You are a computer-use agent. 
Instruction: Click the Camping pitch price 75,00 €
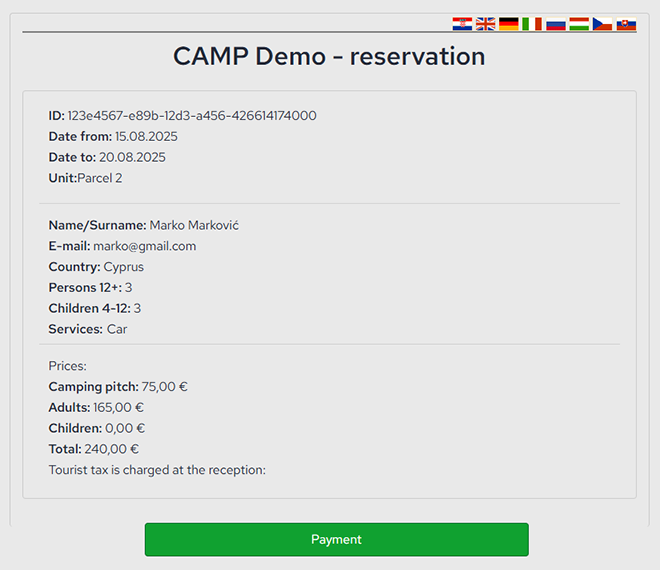(x=165, y=387)
